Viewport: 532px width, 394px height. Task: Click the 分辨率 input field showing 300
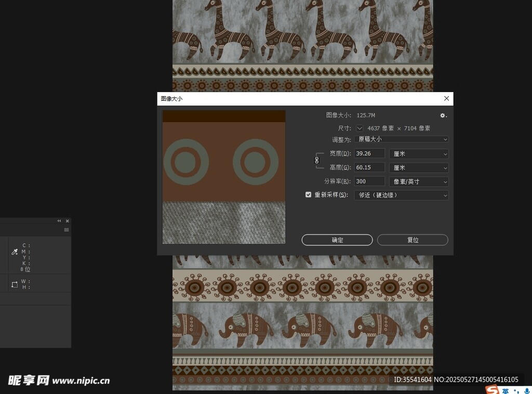click(x=369, y=181)
